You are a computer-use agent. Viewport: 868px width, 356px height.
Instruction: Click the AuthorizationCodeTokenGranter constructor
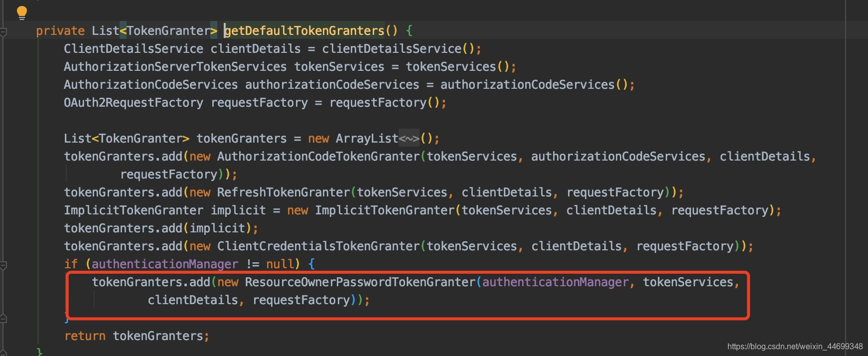318,157
